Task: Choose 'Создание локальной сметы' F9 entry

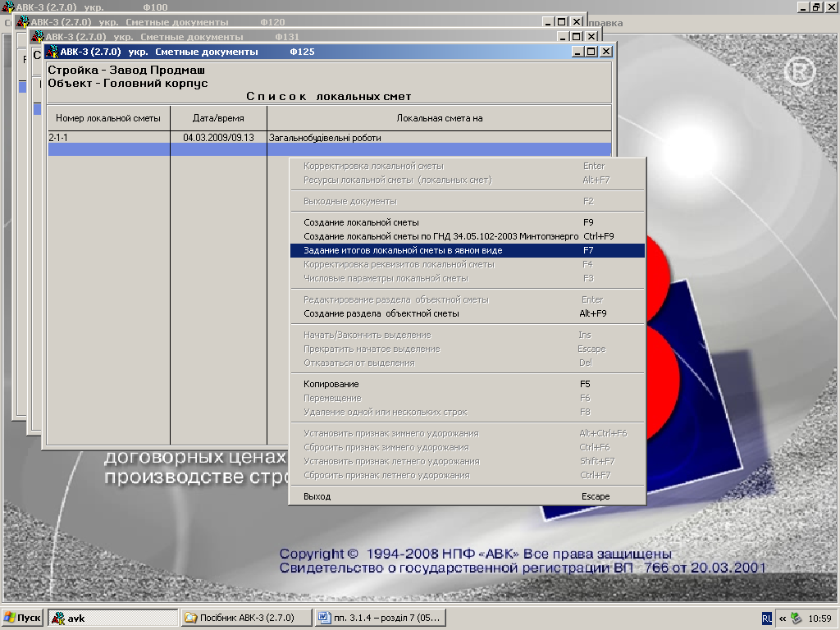Action: (467, 222)
